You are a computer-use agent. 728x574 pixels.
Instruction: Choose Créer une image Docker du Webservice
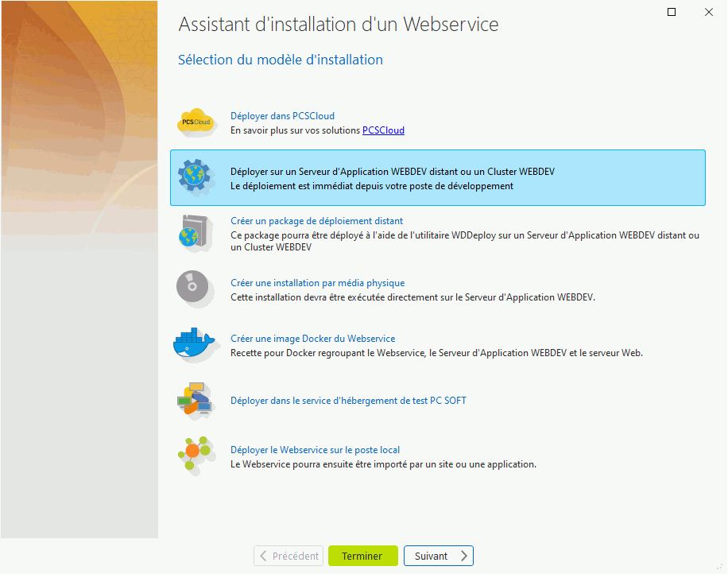pos(313,339)
